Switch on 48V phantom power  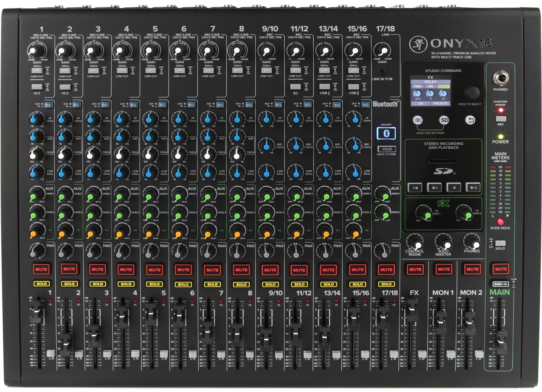pos(501,119)
